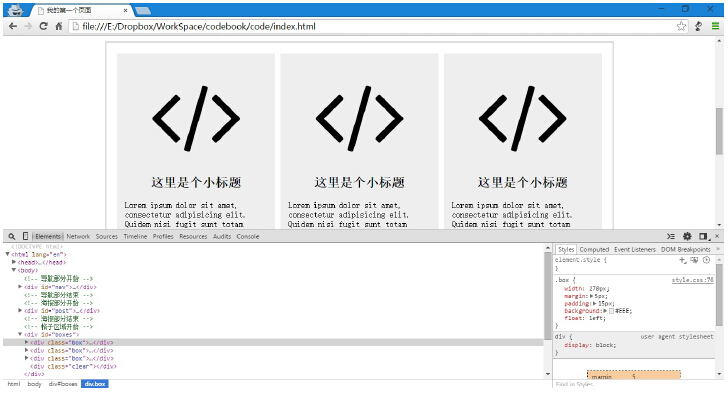
Task: Click the DevTools search magnifier icon
Action: click(12, 236)
